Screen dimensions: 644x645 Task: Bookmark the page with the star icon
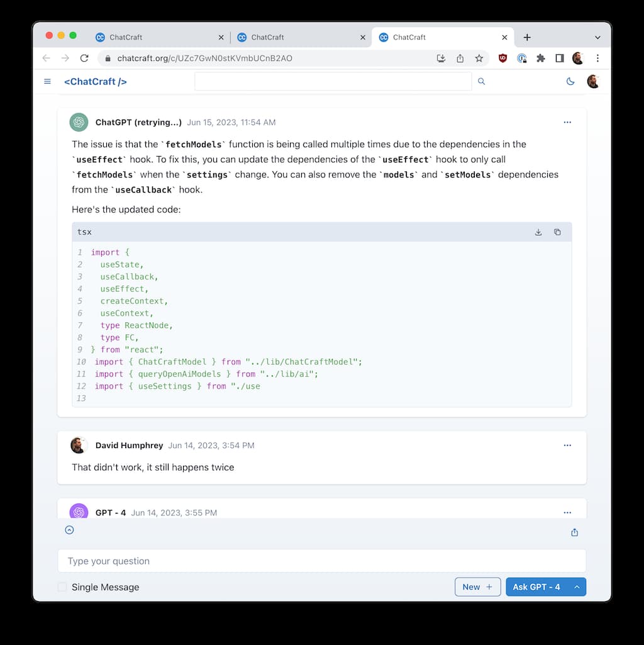(x=479, y=58)
